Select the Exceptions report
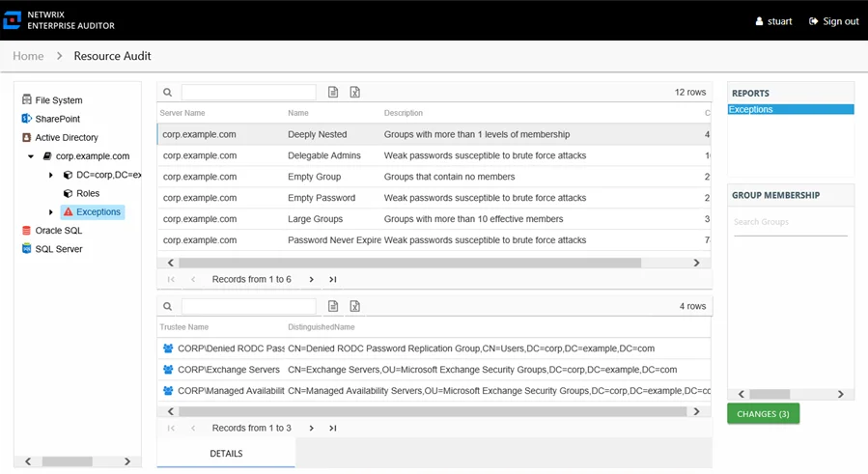 (791, 110)
